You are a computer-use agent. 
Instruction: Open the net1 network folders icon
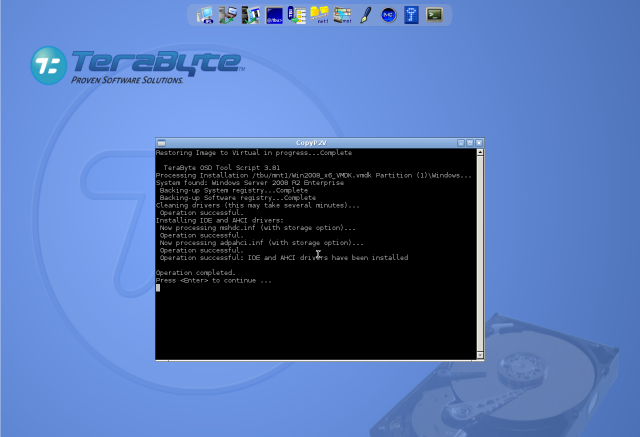[x=320, y=15]
